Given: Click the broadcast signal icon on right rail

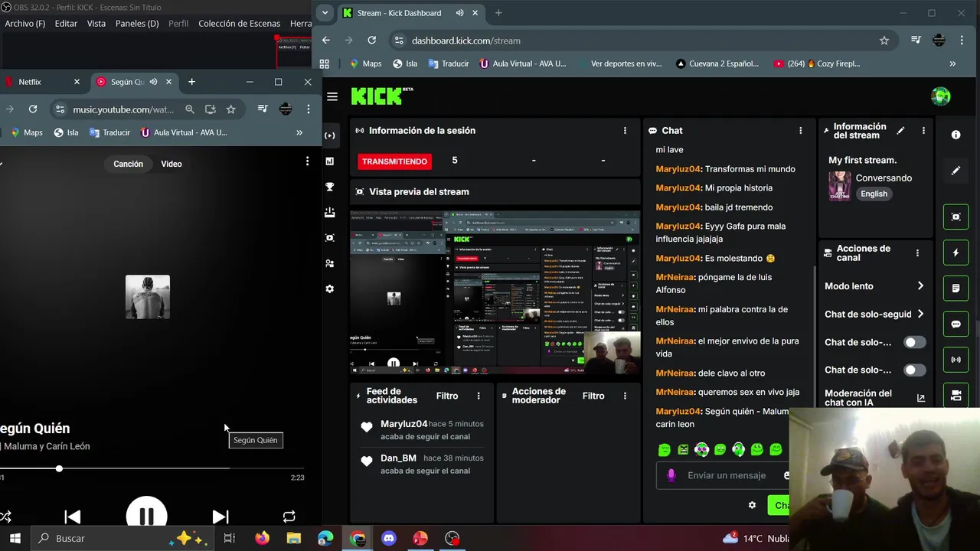Looking at the screenshot, I should point(955,360).
